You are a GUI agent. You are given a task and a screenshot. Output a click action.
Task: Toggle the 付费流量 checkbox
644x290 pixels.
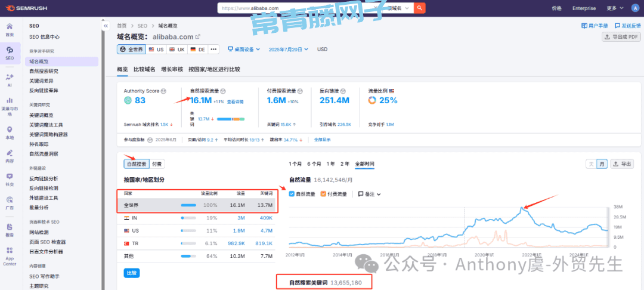323,194
